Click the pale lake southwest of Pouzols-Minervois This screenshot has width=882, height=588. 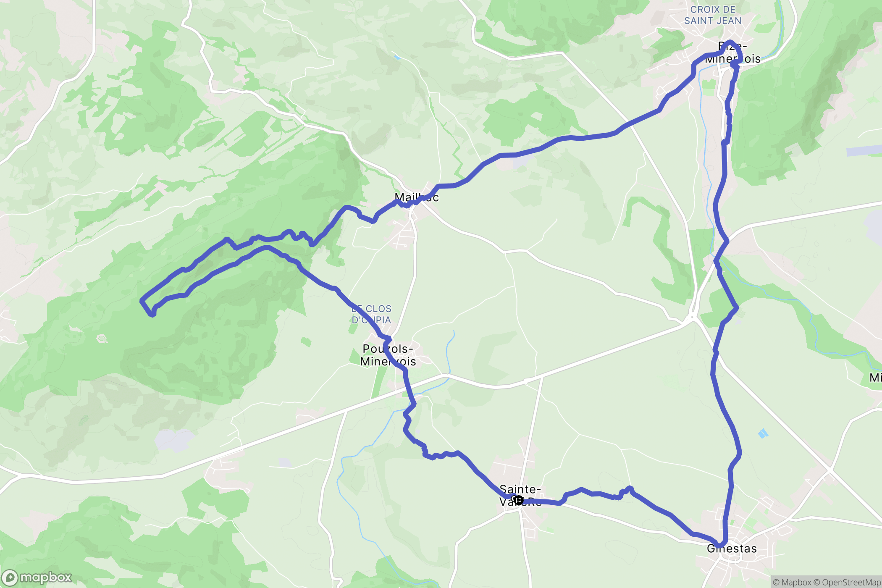coord(174,440)
